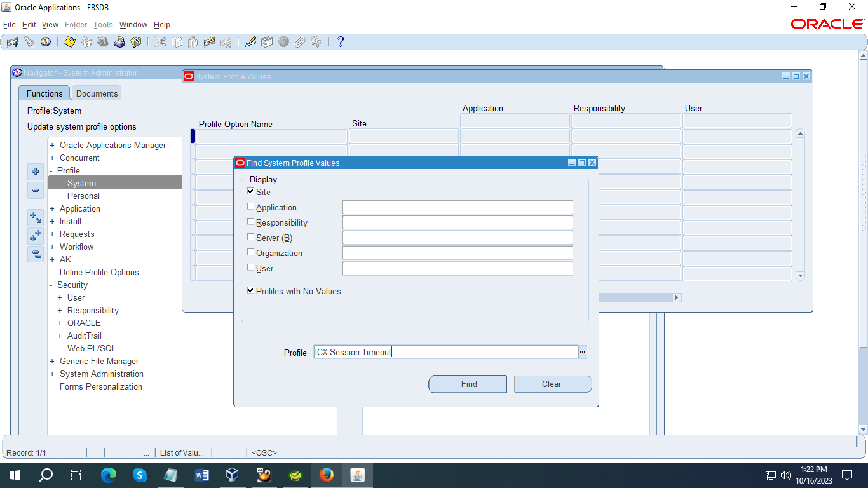This screenshot has width=868, height=488.
Task: Open the Edit menu
Action: click(29, 25)
